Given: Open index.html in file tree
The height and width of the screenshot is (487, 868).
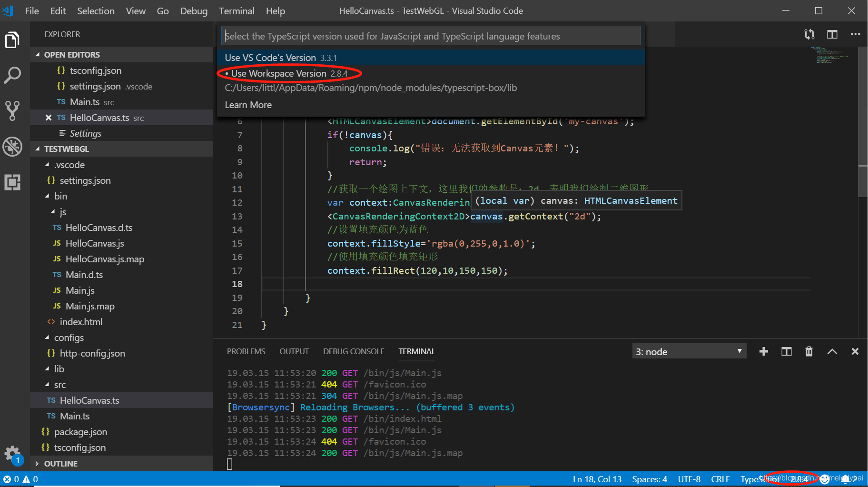Looking at the screenshot, I should click(121, 322).
